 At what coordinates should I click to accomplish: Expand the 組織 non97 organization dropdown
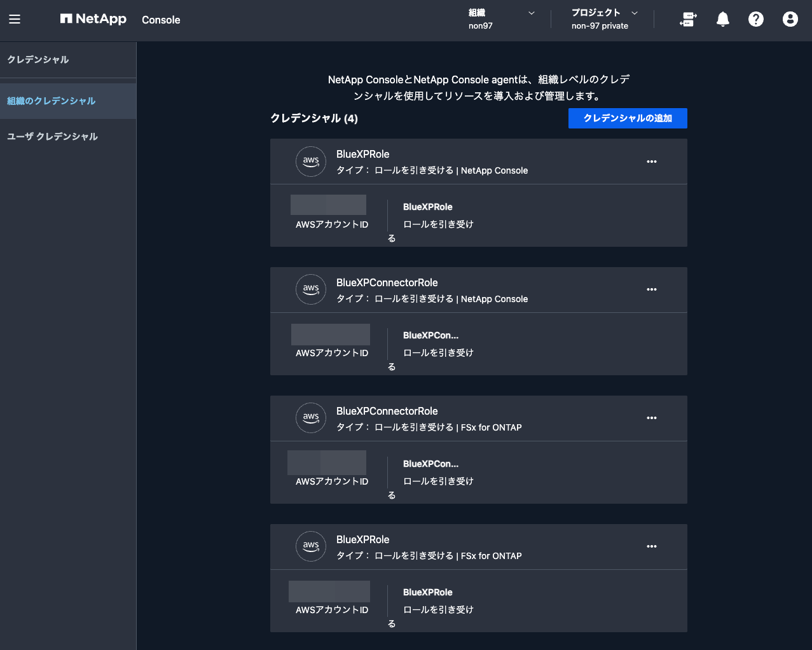coord(502,19)
